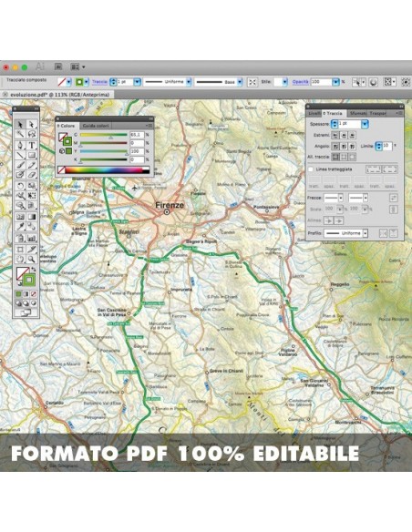Image resolution: width=412 pixels, height=532 pixels.
Task: Open the stroke weight dropdown in control bar
Action: (137, 82)
